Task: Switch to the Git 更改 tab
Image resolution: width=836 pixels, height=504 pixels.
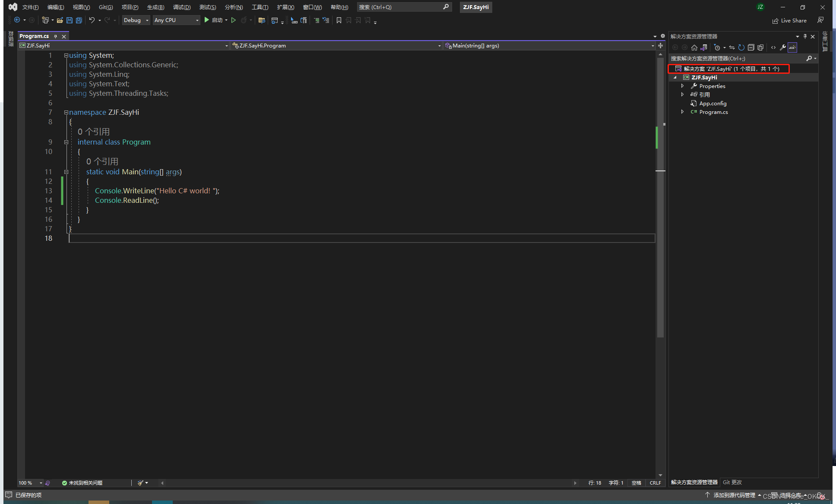Action: [732, 482]
